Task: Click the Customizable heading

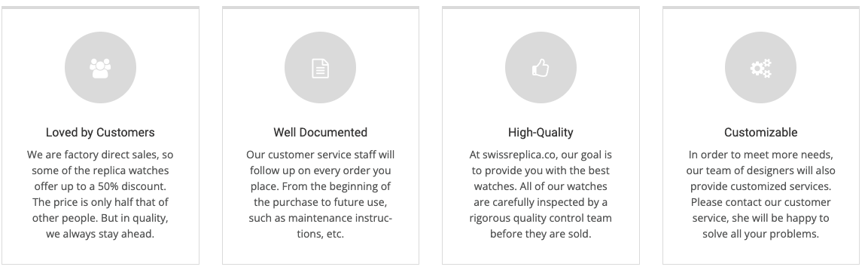Action: pyautogui.click(x=760, y=132)
